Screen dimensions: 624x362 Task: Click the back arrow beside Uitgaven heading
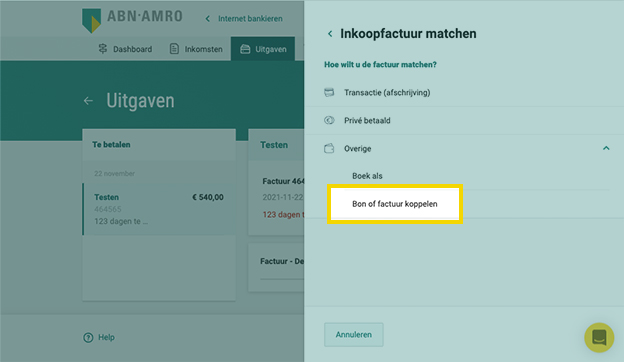[x=88, y=101]
